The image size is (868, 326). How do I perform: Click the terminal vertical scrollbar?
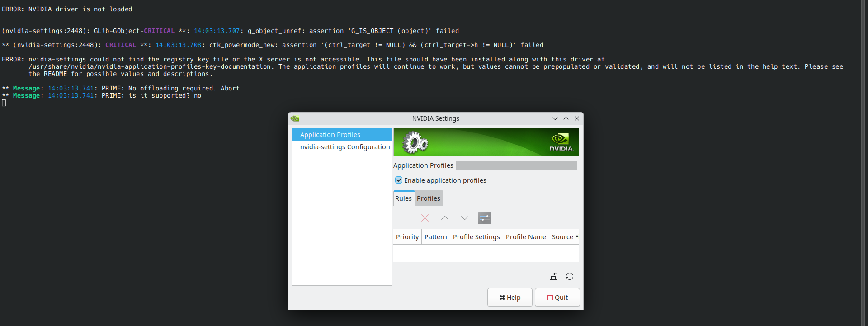point(864,163)
